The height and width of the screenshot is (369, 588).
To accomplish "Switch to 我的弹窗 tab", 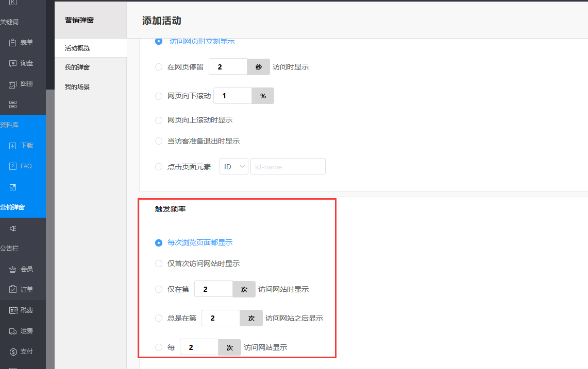I will (x=77, y=67).
